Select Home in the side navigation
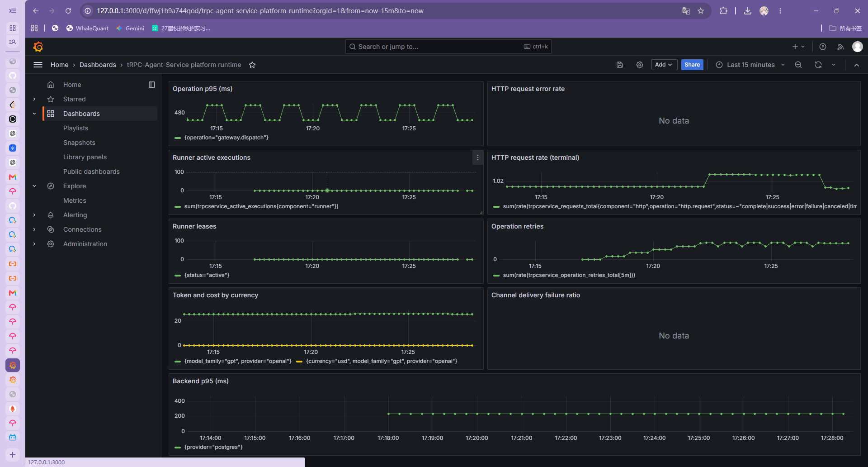 point(72,85)
